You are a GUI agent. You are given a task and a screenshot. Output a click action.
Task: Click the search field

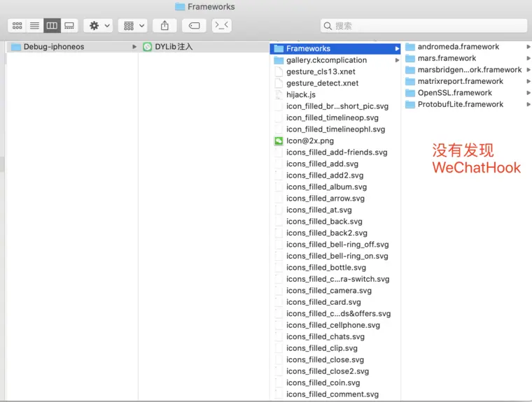[x=423, y=26]
